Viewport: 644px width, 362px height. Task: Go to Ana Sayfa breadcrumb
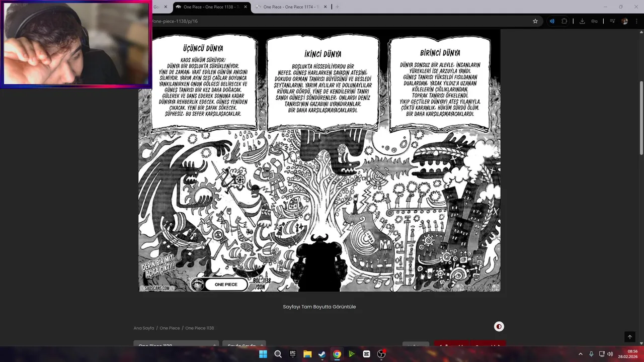tap(144, 328)
